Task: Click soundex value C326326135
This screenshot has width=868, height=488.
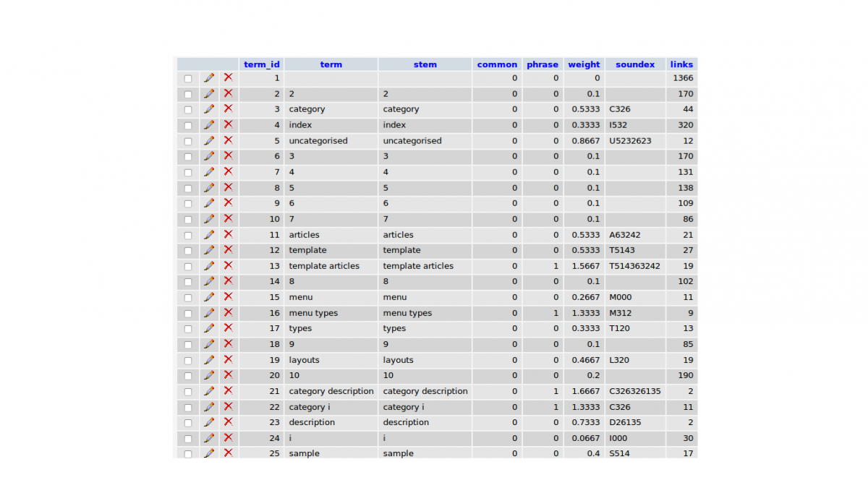Action: 635,391
